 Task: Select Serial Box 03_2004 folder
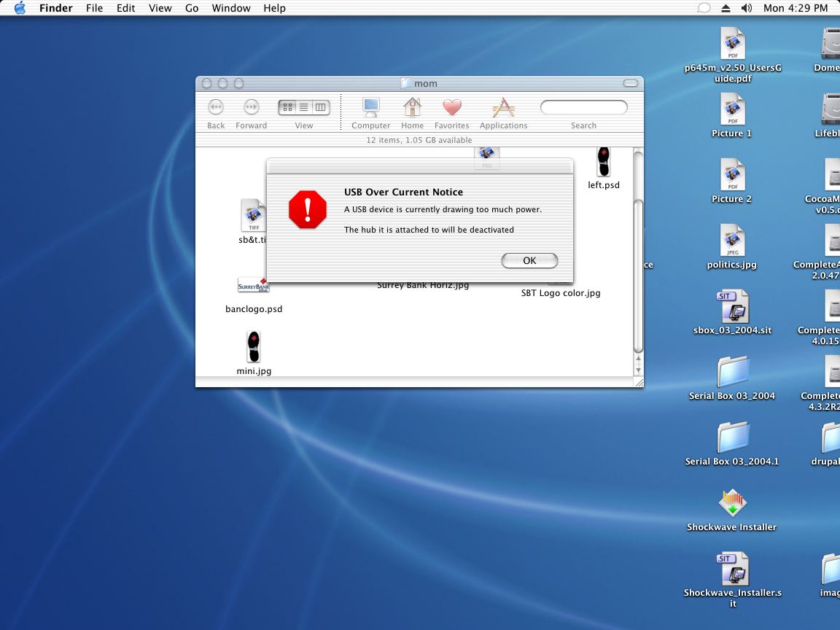tap(732, 378)
